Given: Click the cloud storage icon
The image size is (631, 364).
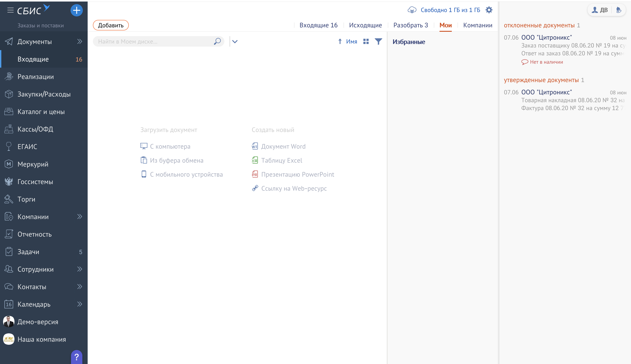Looking at the screenshot, I should (412, 10).
